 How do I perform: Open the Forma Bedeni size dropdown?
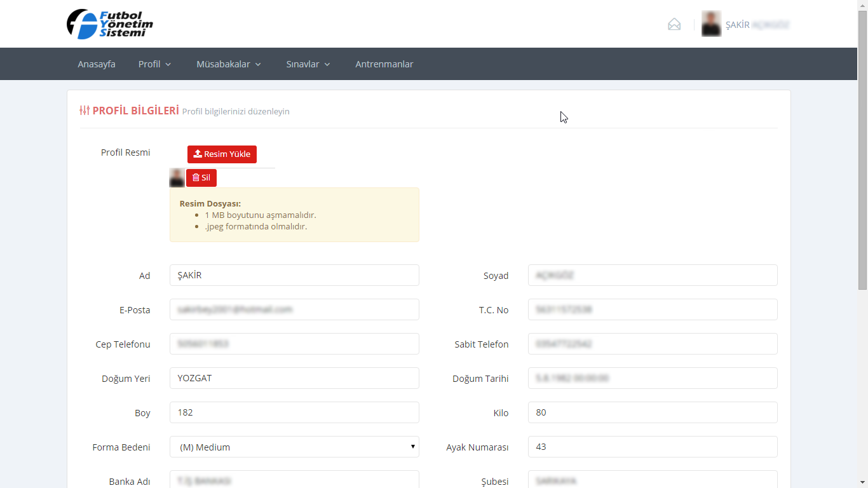point(294,447)
